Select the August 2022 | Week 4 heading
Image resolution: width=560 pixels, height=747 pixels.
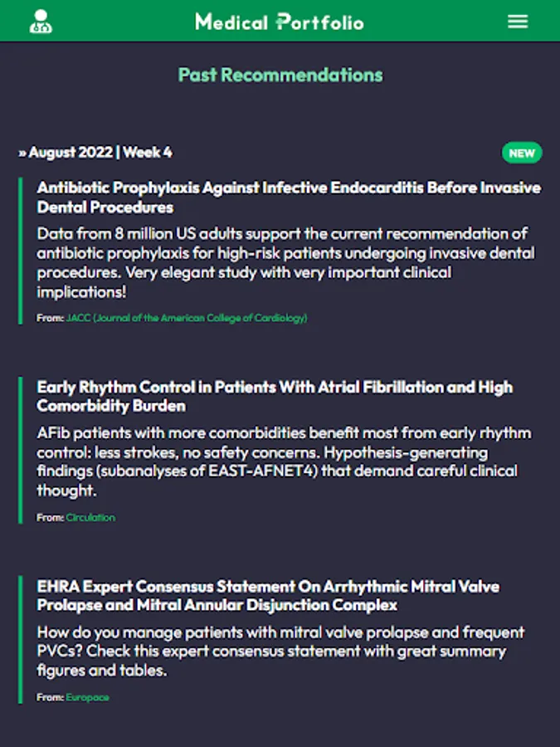100,153
